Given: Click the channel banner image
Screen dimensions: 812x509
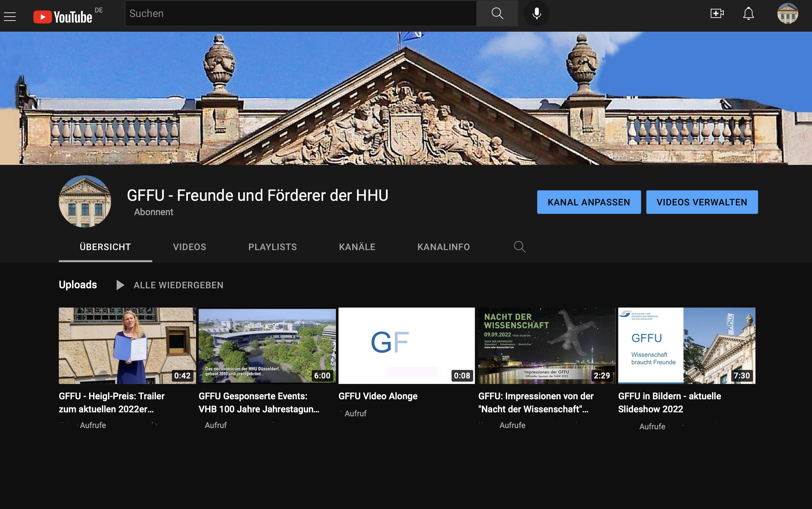Looking at the screenshot, I should [406, 98].
